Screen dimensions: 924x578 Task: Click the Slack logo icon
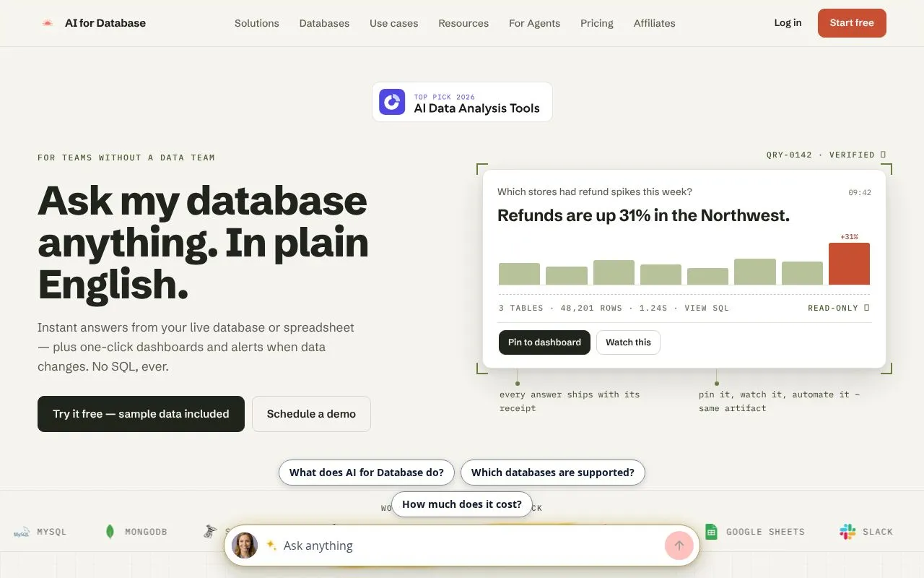pos(847,532)
